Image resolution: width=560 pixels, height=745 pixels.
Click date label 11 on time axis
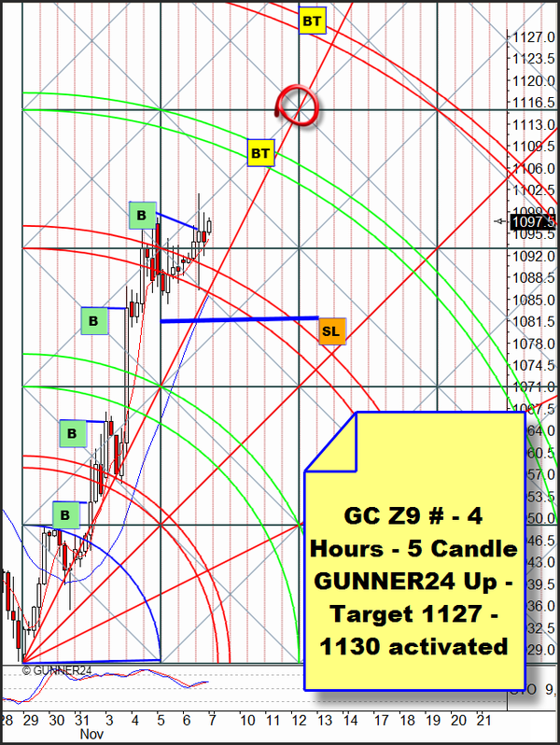[273, 721]
